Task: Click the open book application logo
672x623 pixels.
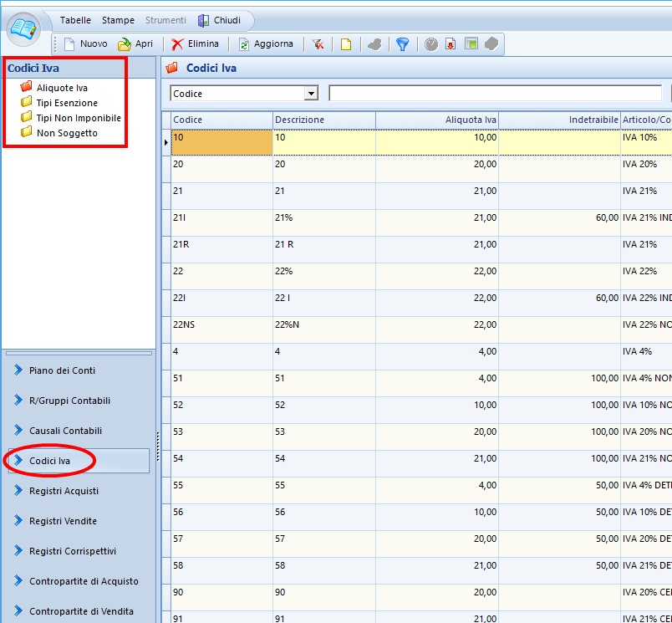Action: pyautogui.click(x=24, y=29)
